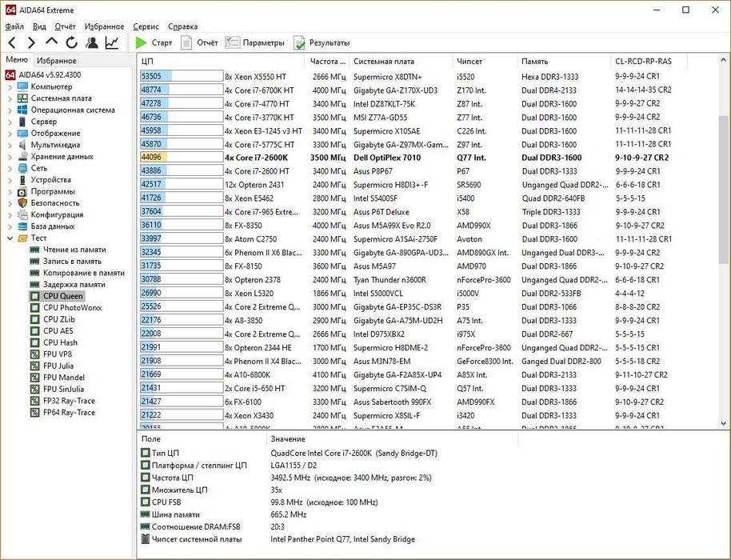
Task: Select the Отображение monitor icon
Action: tap(22, 133)
